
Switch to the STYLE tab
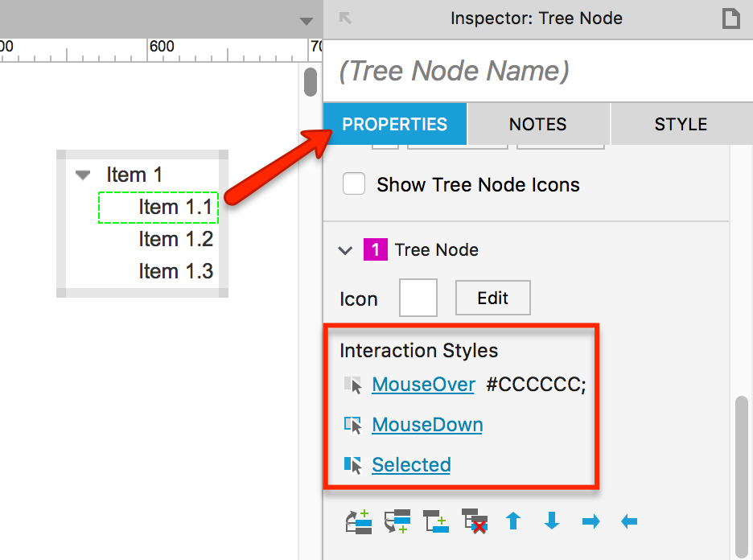[681, 124]
